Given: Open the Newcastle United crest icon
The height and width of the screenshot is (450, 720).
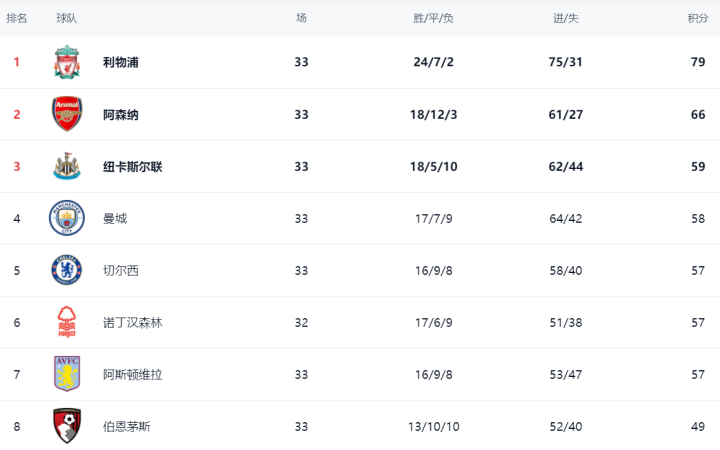Looking at the screenshot, I should [x=67, y=166].
